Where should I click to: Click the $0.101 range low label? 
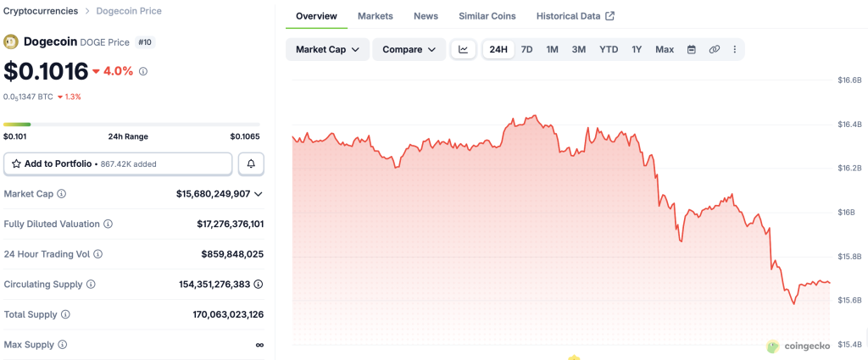(15, 136)
